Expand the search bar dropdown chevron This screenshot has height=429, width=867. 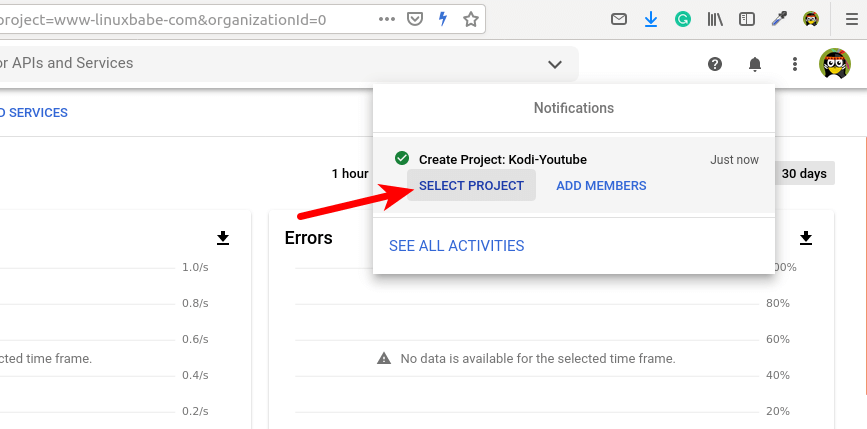tap(555, 64)
